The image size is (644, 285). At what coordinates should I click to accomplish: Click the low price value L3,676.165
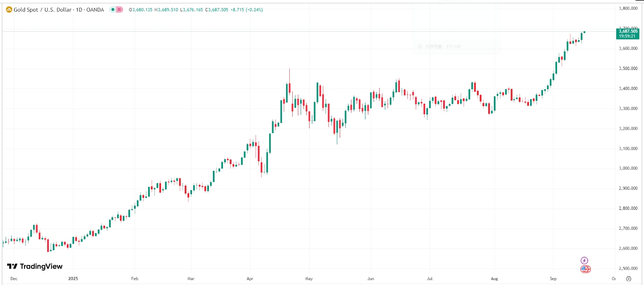(x=192, y=10)
